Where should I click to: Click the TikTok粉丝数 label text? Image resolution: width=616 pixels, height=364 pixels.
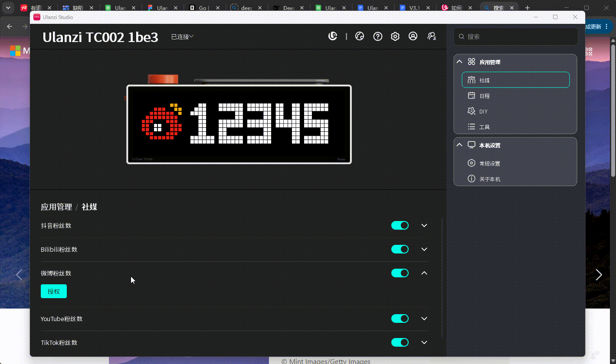tap(59, 343)
